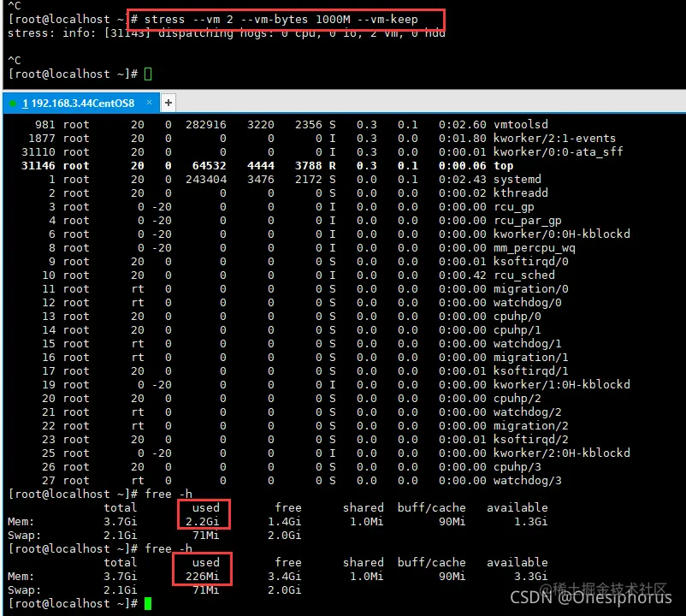Select the cpuhp/0 process row
Screen dimensions: 686x616
point(292,317)
